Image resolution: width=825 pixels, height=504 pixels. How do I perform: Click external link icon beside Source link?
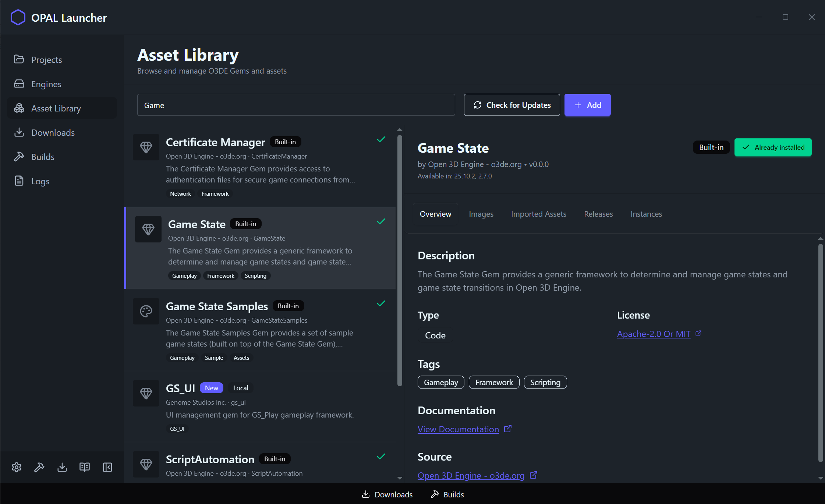tap(534, 475)
